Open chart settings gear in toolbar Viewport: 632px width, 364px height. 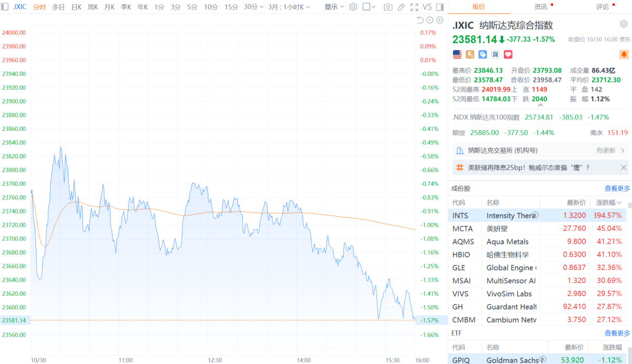point(353,7)
